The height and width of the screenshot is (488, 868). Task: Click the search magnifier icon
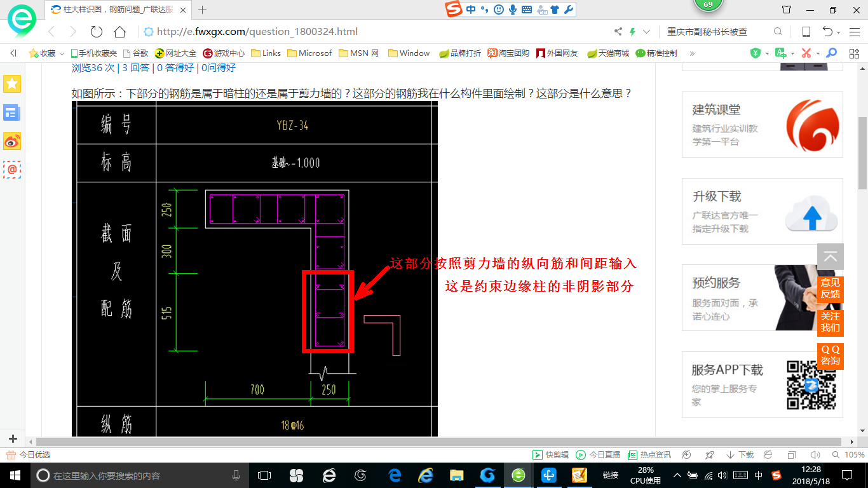[778, 32]
